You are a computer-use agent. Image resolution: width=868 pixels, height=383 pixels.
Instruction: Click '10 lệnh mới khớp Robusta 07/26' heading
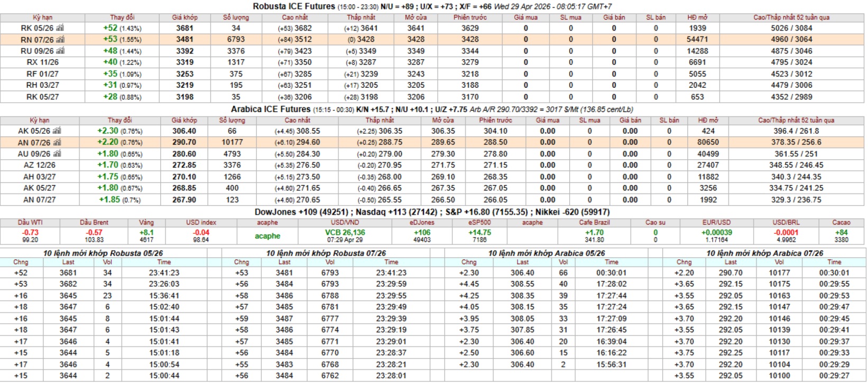click(x=326, y=253)
